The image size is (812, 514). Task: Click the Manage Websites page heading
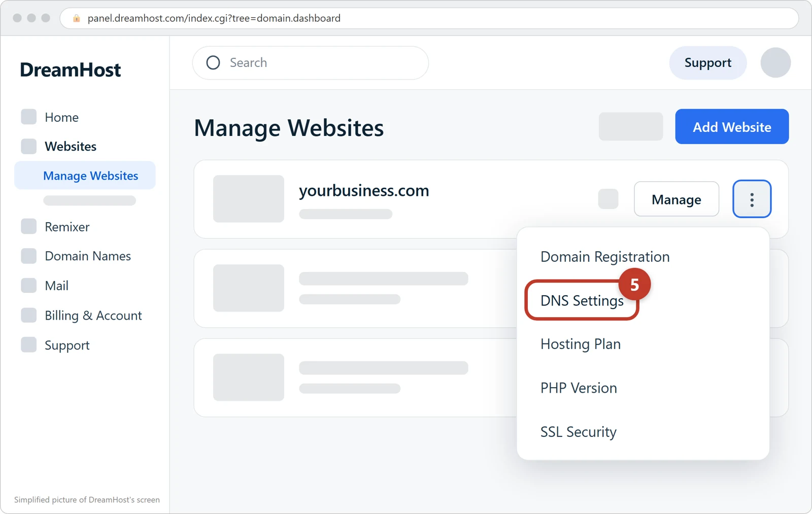[289, 128]
